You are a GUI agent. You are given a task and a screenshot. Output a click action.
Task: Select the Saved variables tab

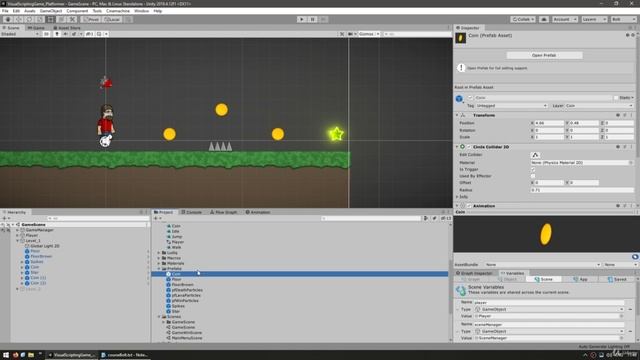click(617, 279)
